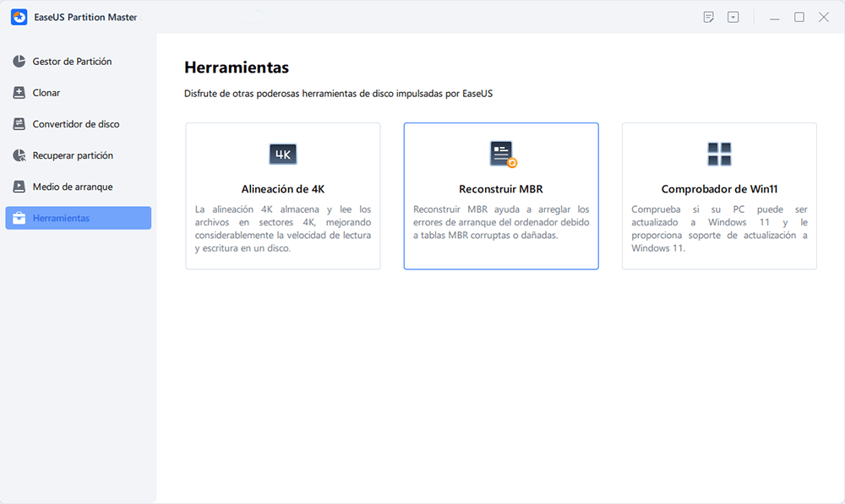Click the 'Disfrute de otras poderosas herramientas' subtitle
The width and height of the screenshot is (845, 504).
click(339, 94)
